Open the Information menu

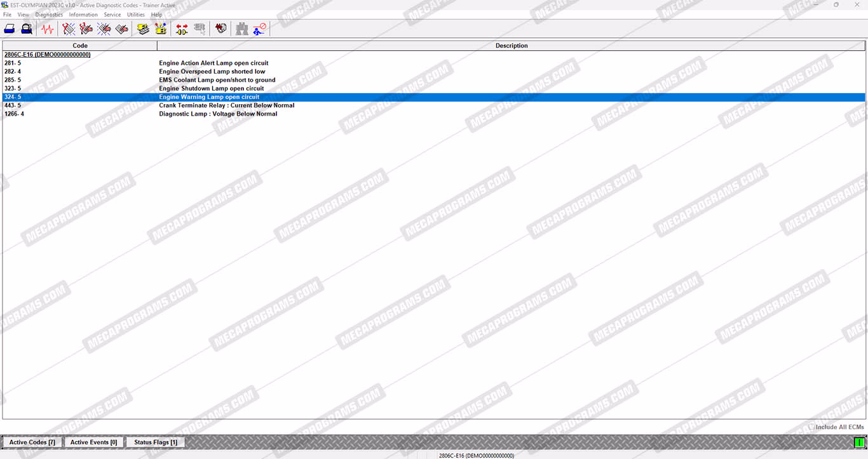[83, 15]
